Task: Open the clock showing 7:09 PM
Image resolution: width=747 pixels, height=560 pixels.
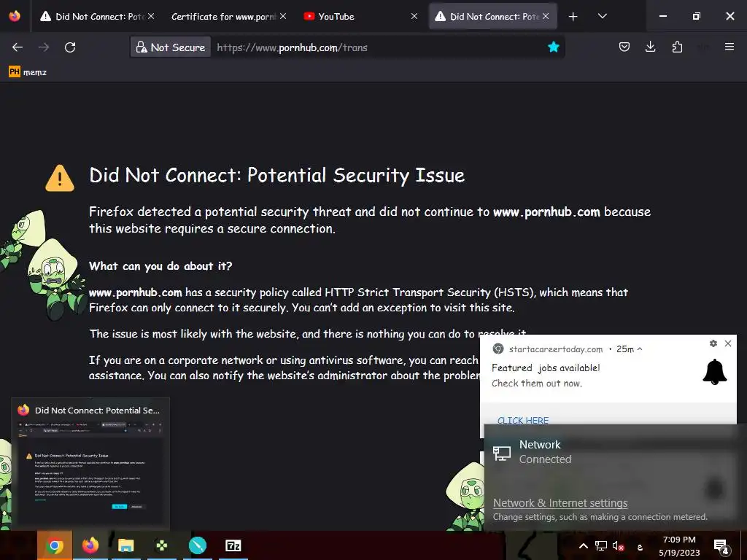Action: coord(679,545)
